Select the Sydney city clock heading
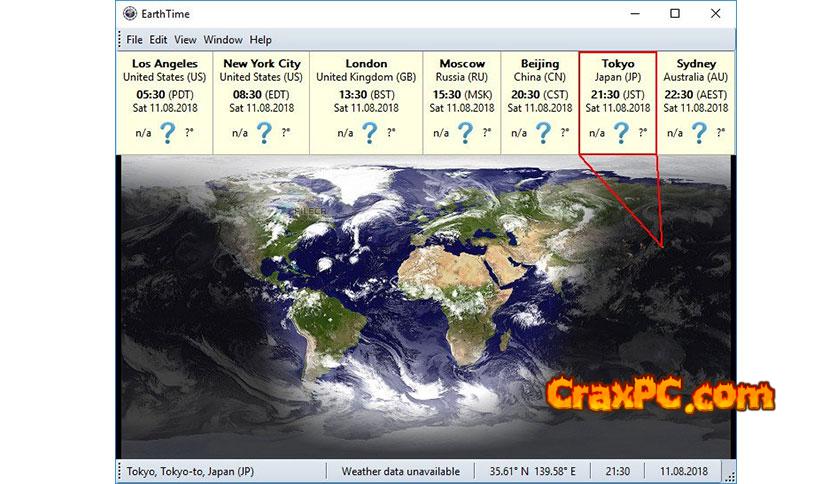 click(x=696, y=63)
